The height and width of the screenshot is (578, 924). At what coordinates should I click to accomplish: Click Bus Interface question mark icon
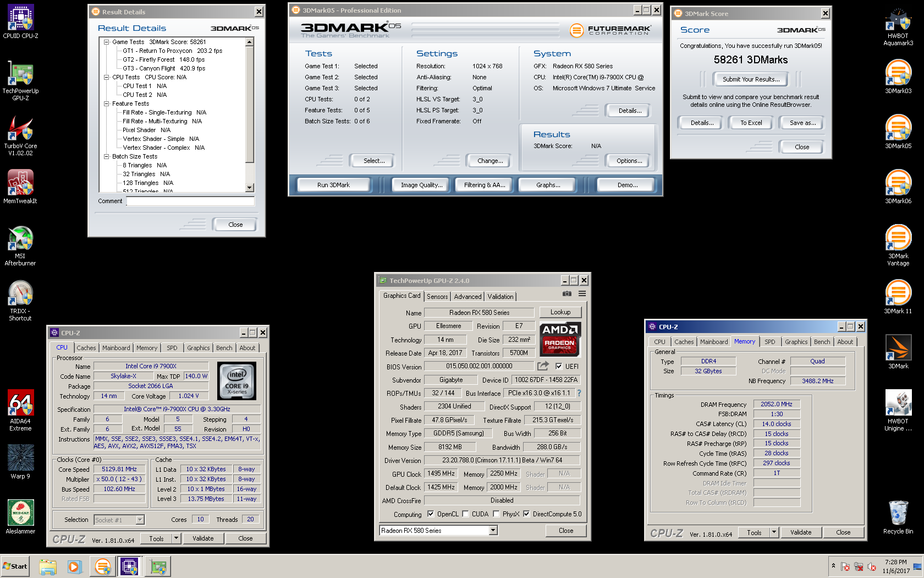(579, 393)
